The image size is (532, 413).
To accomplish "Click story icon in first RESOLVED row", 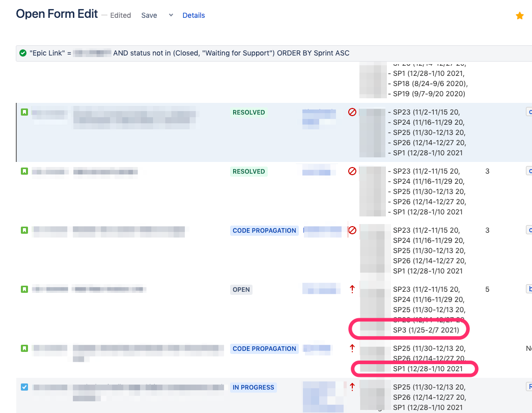I will tap(24, 112).
